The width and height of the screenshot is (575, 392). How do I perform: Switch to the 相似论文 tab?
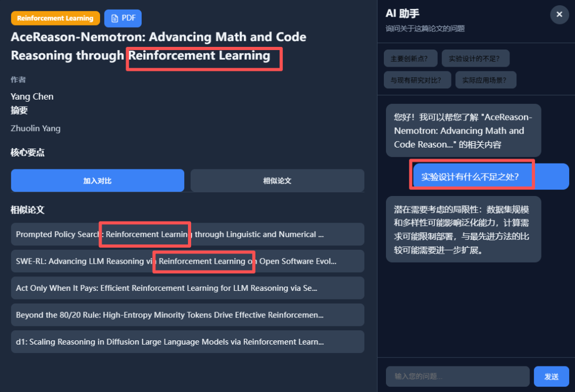click(277, 181)
